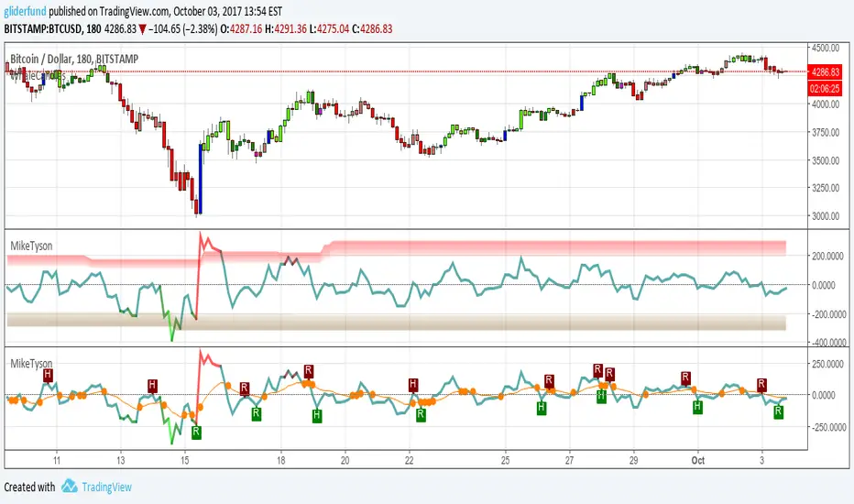
Task: Click the date label 15 on time axis
Action: click(x=185, y=460)
